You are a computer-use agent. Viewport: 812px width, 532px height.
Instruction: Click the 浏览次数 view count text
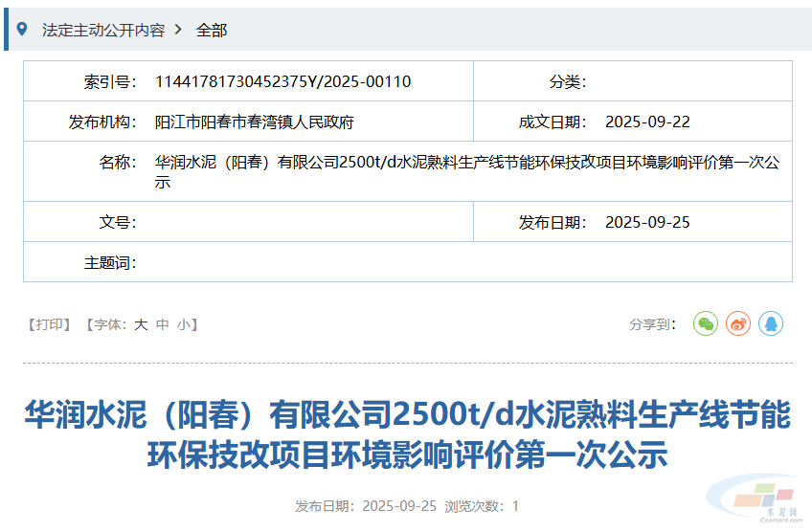[482, 506]
